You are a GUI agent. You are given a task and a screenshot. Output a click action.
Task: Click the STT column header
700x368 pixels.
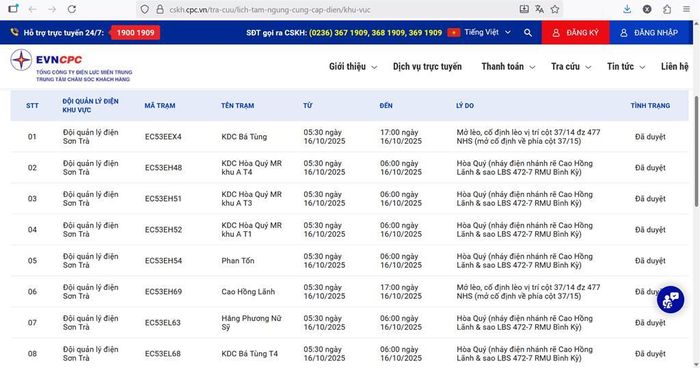coord(32,106)
